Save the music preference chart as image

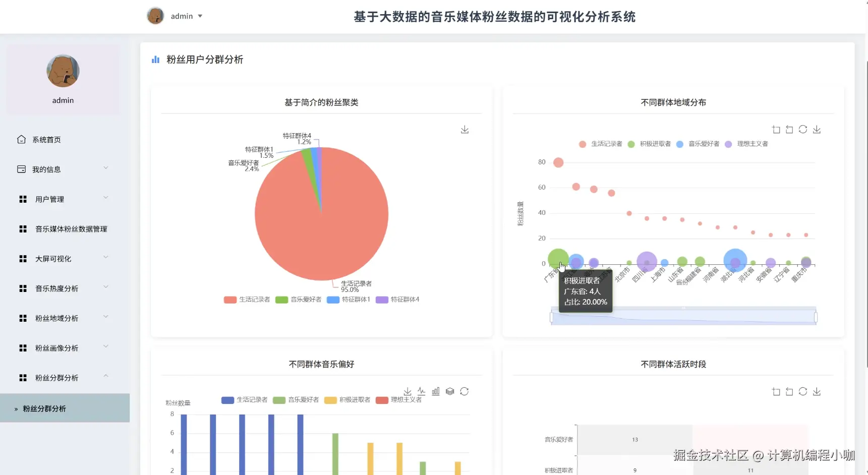pos(408,391)
